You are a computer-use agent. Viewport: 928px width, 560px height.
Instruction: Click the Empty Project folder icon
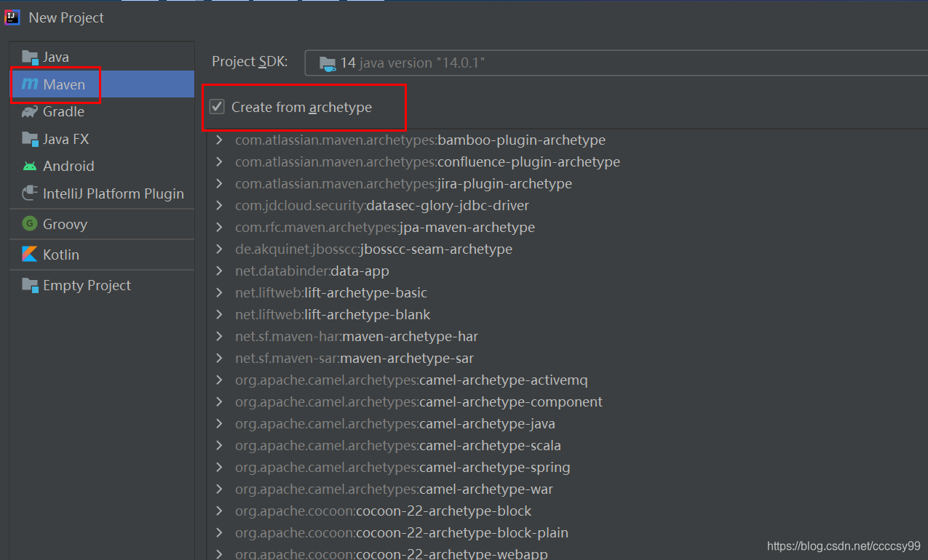(30, 285)
